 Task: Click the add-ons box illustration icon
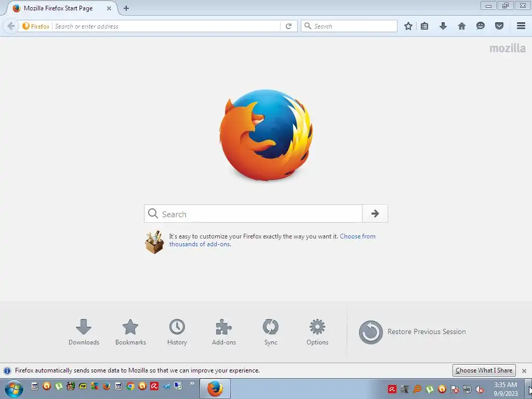(x=154, y=242)
